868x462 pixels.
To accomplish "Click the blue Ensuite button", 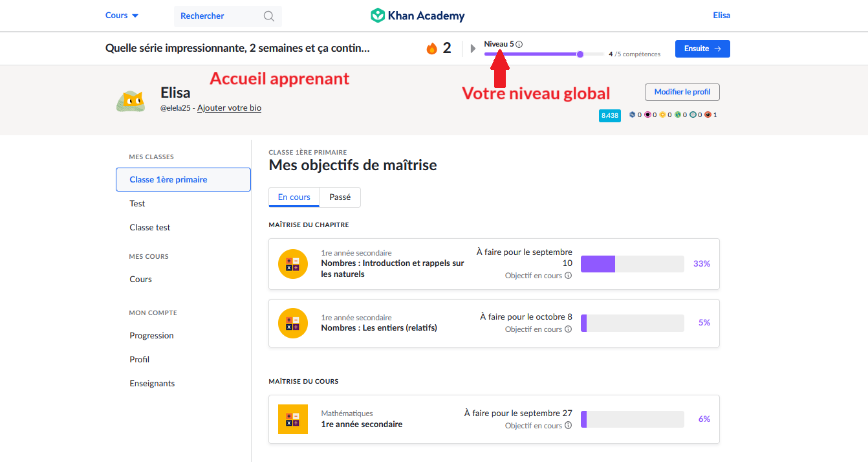I will [702, 49].
